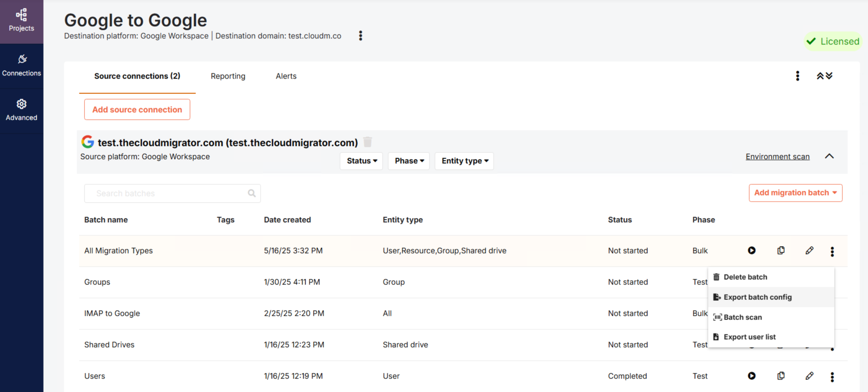Open the Advanced settings sidebar section
868x392 pixels.
pyautogui.click(x=22, y=110)
